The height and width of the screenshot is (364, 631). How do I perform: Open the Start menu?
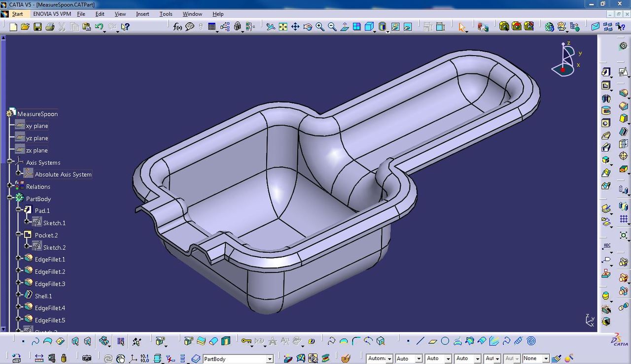[17, 14]
